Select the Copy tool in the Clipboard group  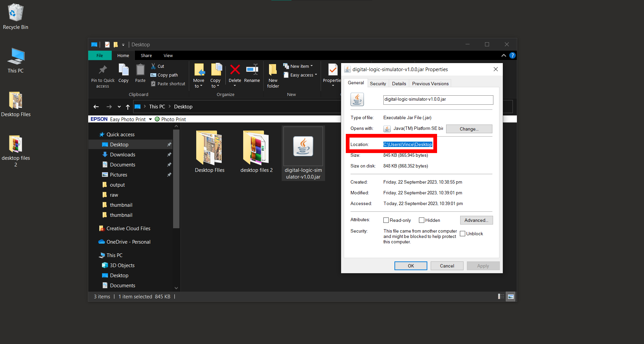[123, 74]
